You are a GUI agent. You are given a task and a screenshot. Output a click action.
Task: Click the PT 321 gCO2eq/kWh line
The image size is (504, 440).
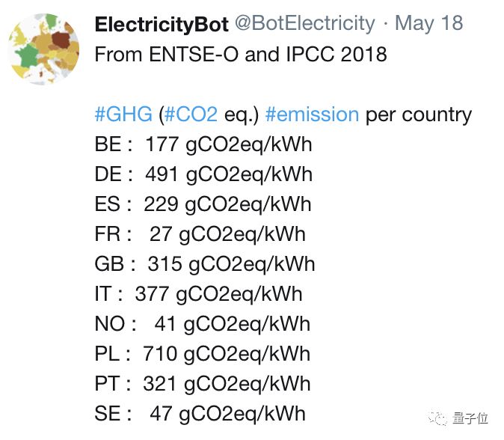pyautogui.click(x=203, y=384)
